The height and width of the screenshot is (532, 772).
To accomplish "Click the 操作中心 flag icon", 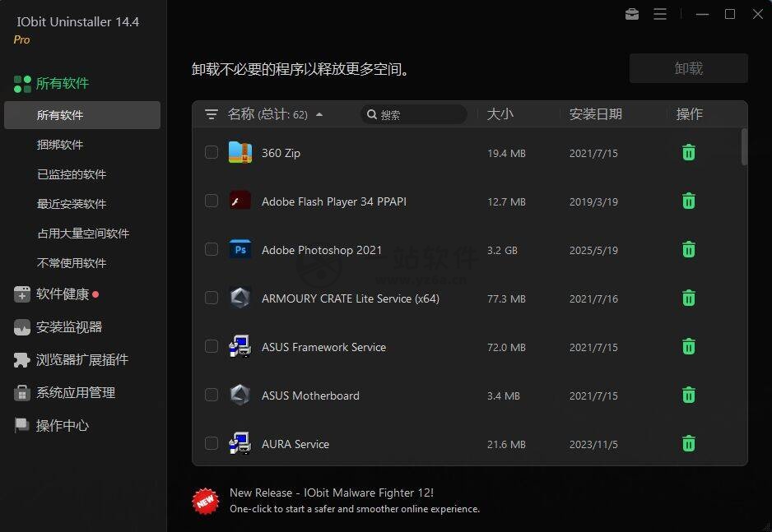I will 22,425.
